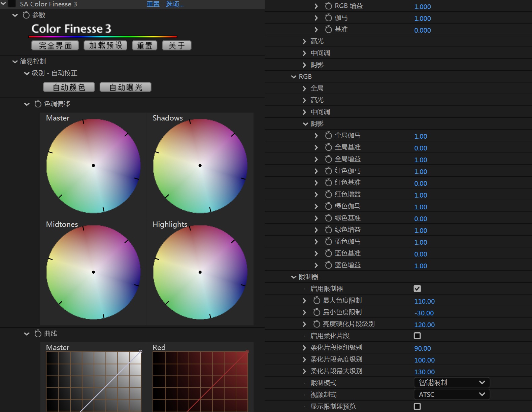Open 选项... link in effect header
The height and width of the screenshot is (412, 532).
175,4
